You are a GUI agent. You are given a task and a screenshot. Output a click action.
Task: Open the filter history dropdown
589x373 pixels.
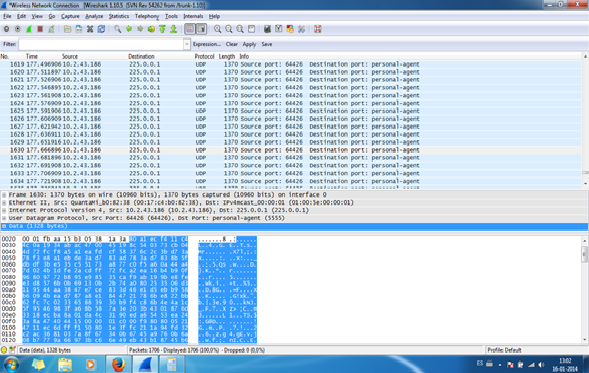[187, 44]
